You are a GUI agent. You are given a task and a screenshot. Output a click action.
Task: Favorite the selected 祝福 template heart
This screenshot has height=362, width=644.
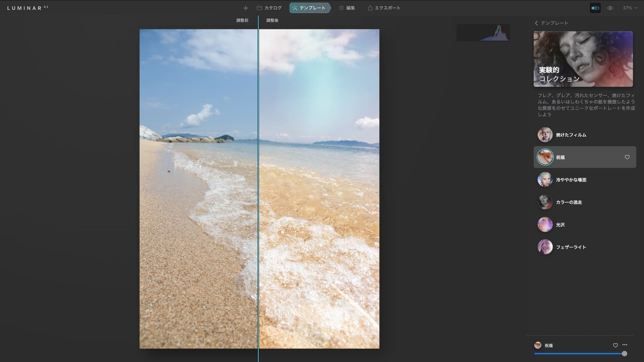coord(627,157)
